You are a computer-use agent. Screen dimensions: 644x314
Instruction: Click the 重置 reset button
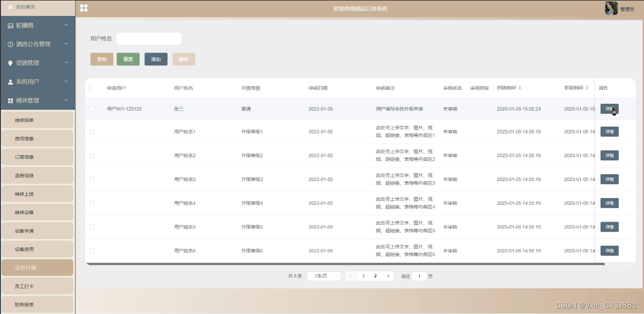click(128, 59)
